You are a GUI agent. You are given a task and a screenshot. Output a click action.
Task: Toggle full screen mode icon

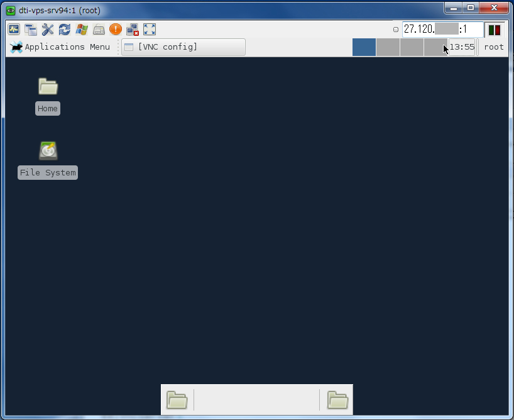point(150,30)
